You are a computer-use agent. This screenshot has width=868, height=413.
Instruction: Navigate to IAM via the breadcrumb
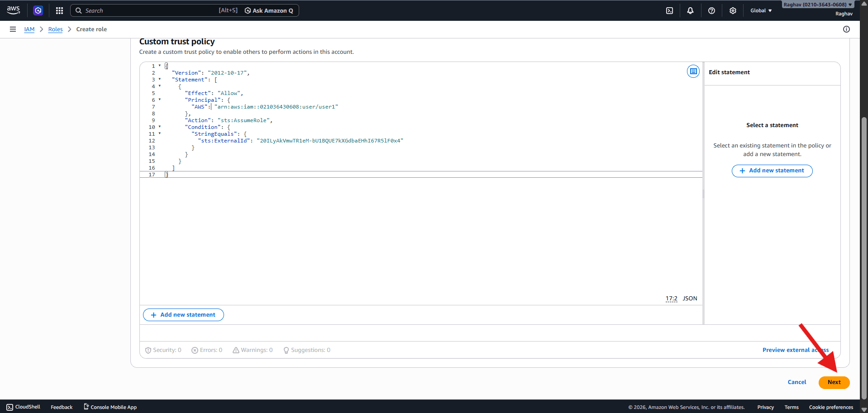click(29, 29)
